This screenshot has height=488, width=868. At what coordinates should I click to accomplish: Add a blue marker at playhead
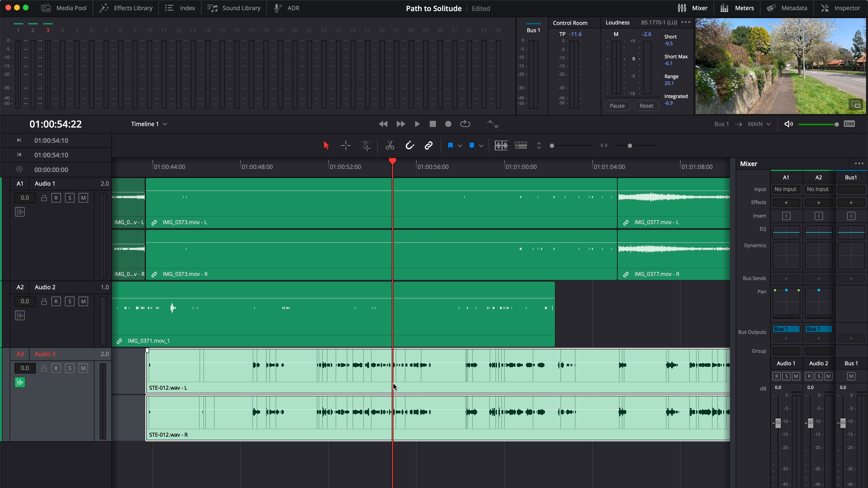coord(472,145)
